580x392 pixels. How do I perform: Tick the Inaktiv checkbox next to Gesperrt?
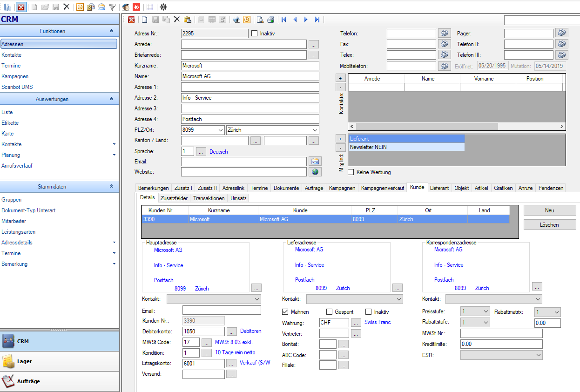click(369, 312)
